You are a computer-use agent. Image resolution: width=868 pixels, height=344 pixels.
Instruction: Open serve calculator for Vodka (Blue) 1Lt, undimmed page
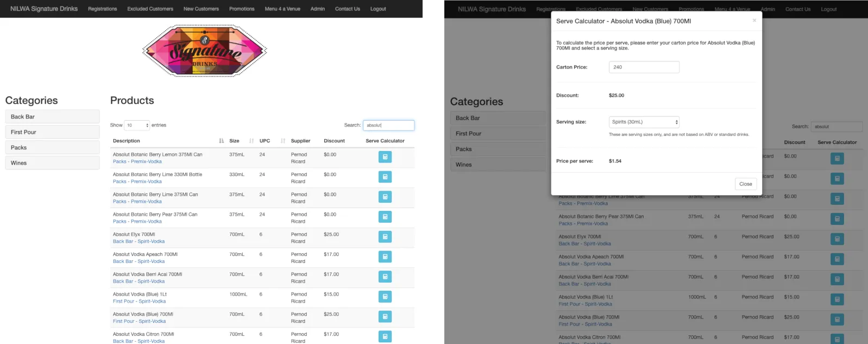click(x=385, y=297)
